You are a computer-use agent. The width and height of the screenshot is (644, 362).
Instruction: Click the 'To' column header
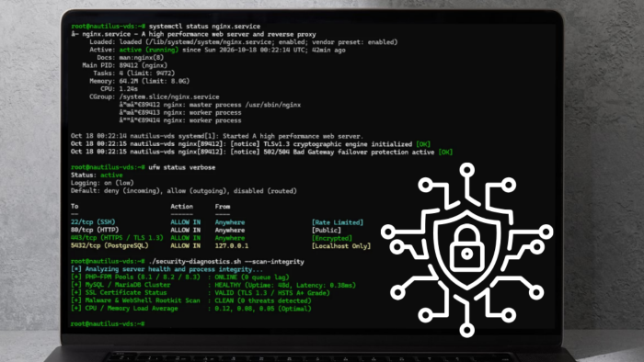point(75,206)
